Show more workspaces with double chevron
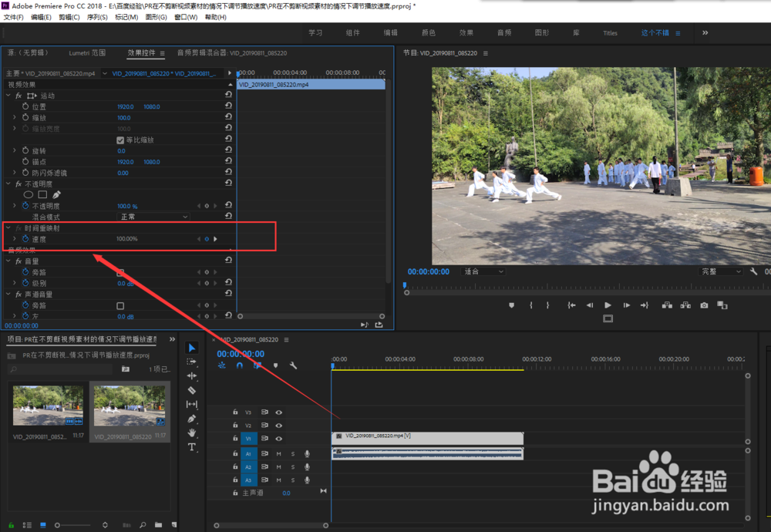 [x=705, y=33]
